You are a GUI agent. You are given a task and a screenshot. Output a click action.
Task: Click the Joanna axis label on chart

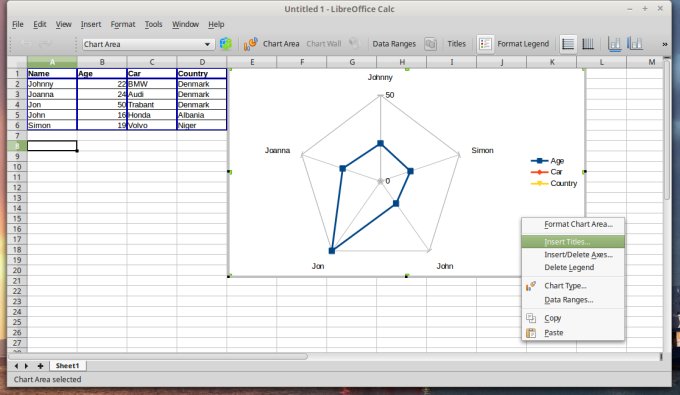coord(278,150)
